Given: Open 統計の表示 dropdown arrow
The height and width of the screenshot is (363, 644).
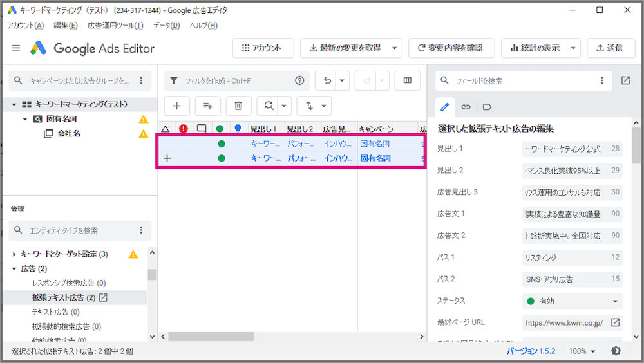Looking at the screenshot, I should [x=573, y=48].
